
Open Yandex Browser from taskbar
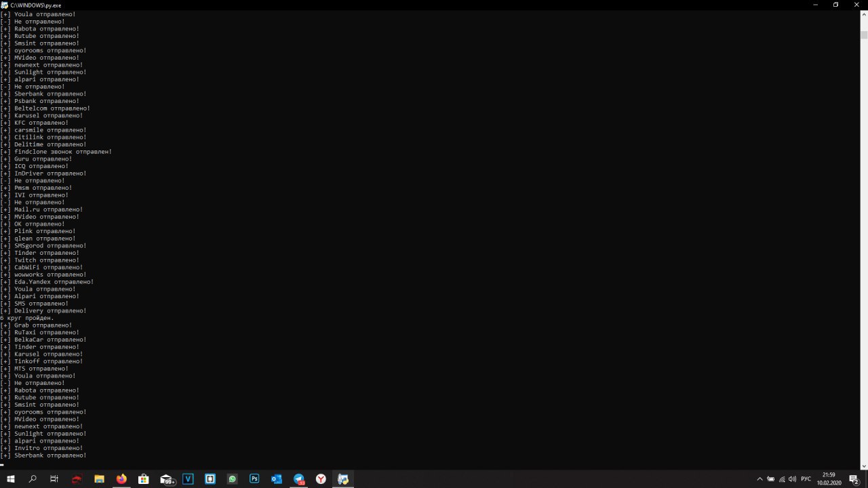point(321,479)
